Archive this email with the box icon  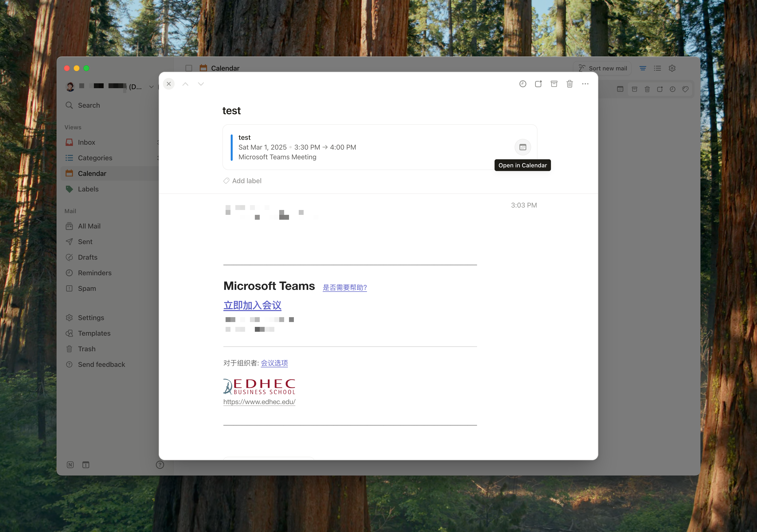coord(554,84)
